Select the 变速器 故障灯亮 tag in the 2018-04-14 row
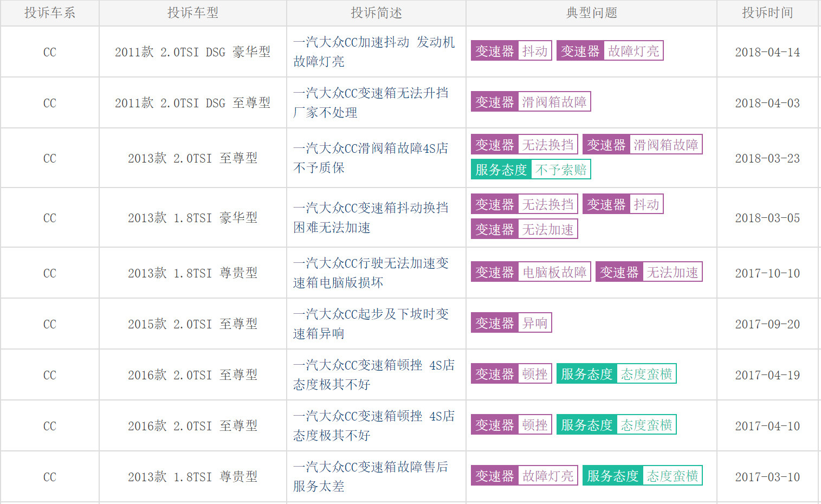Viewport: 821px width, 504px height. tap(610, 51)
